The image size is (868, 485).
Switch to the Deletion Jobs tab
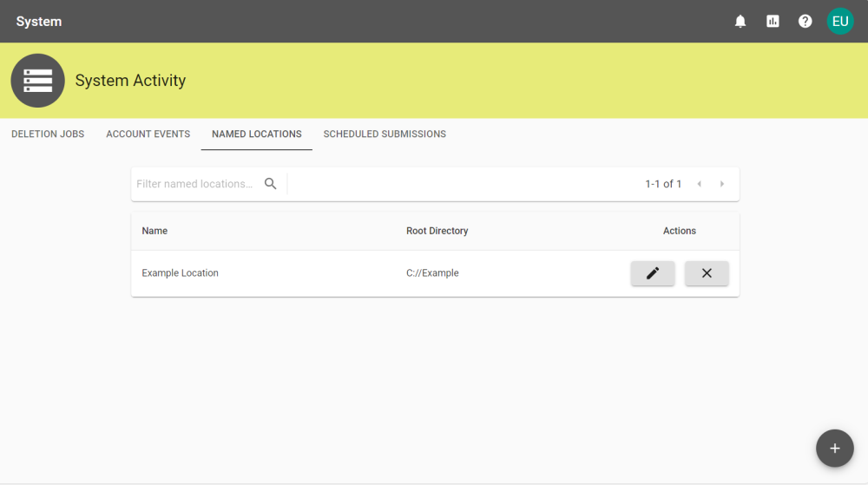[x=48, y=134]
